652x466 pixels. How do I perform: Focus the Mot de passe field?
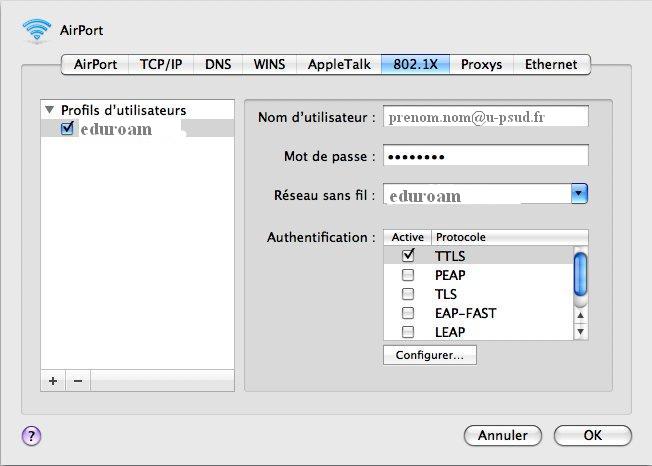486,155
